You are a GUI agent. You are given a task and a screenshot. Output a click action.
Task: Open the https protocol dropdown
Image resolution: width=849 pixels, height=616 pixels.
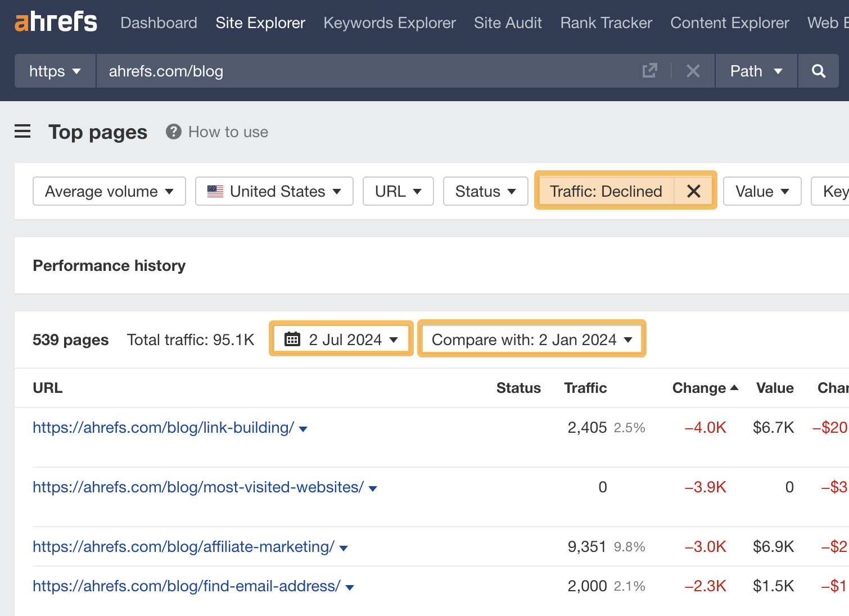(x=55, y=71)
